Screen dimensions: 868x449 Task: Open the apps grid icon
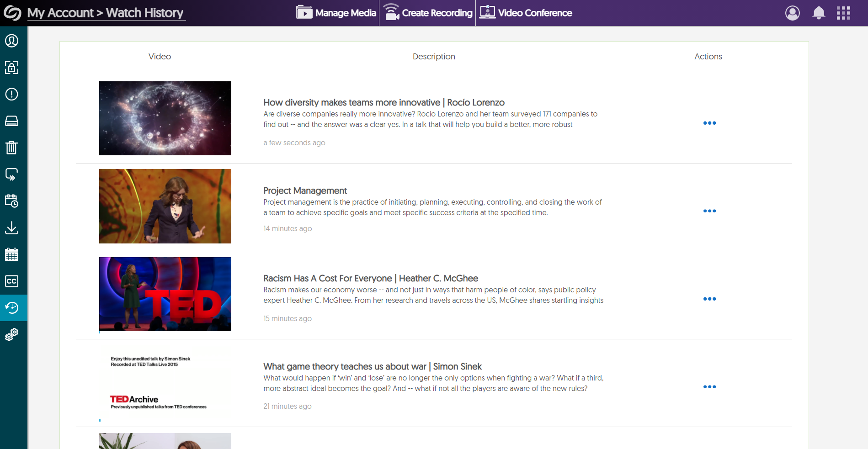(x=843, y=13)
